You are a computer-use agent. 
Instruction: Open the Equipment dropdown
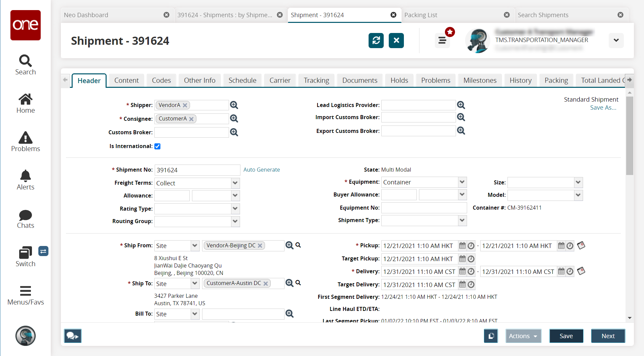(462, 182)
